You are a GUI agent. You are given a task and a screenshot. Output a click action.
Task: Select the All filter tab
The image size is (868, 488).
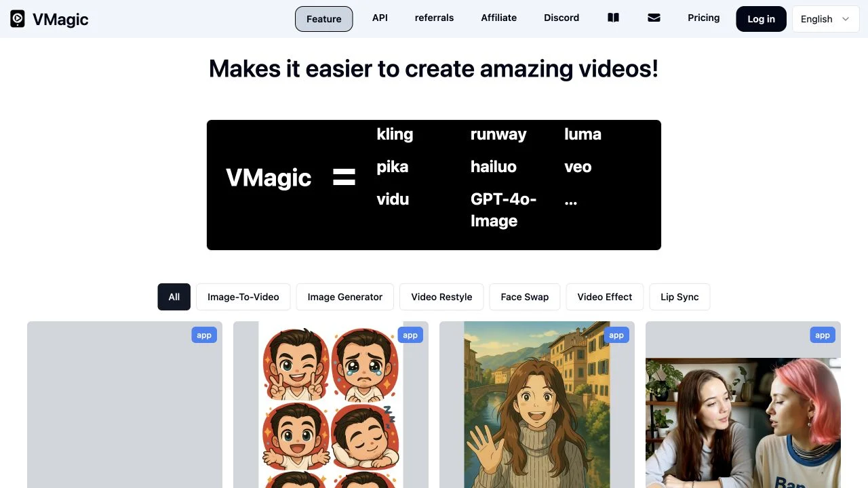pyautogui.click(x=174, y=297)
